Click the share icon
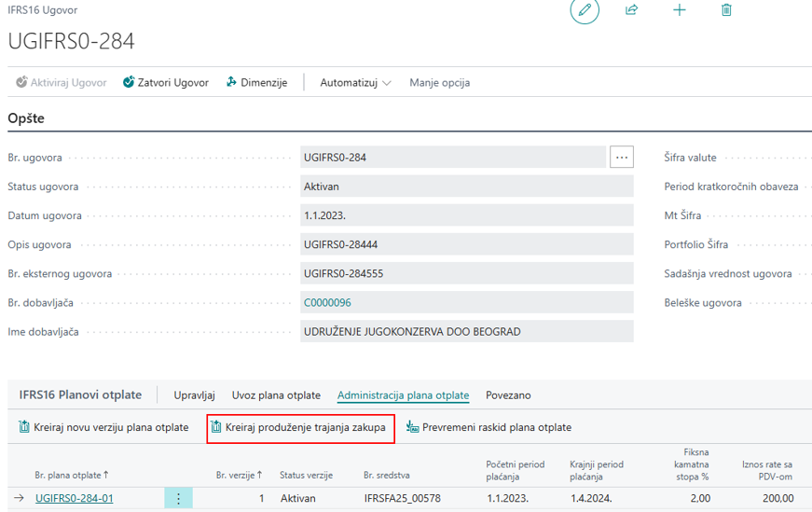Screen dimensions: 812x512 (x=631, y=10)
